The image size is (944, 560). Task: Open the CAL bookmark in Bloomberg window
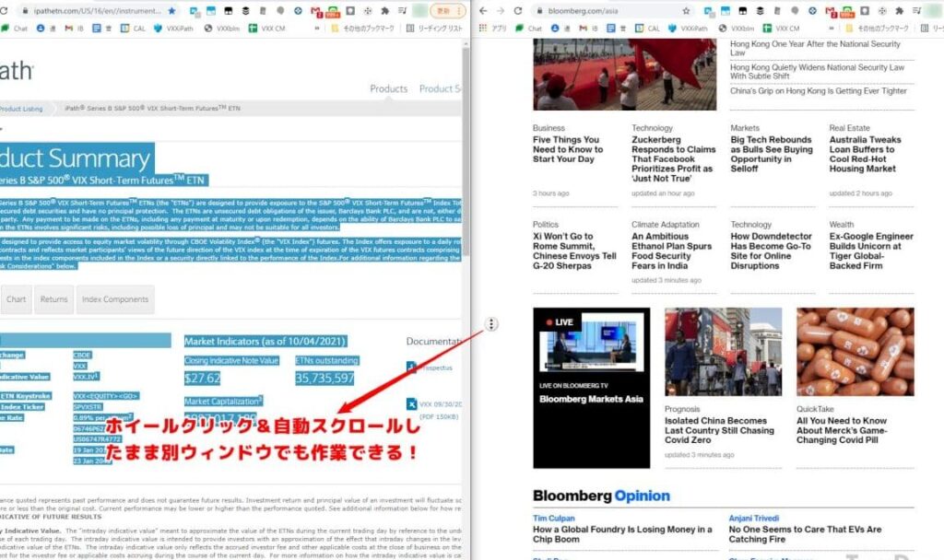(x=647, y=29)
